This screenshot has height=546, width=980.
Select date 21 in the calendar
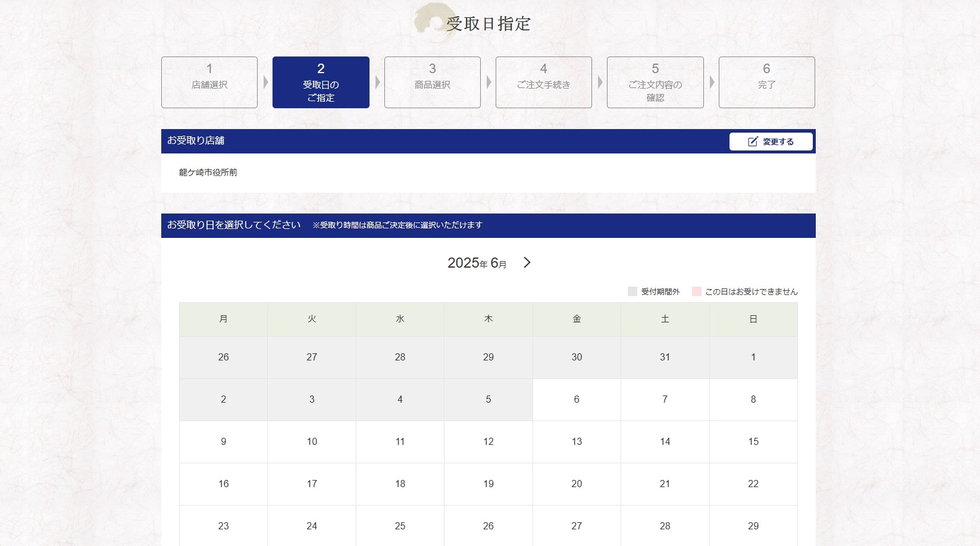[665, 484]
